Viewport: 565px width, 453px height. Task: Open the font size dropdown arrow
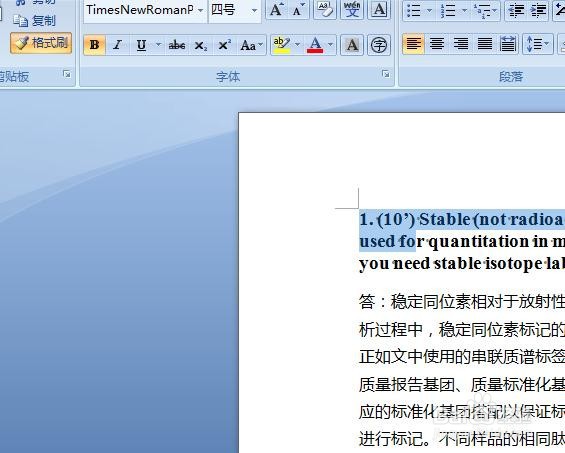tap(254, 10)
